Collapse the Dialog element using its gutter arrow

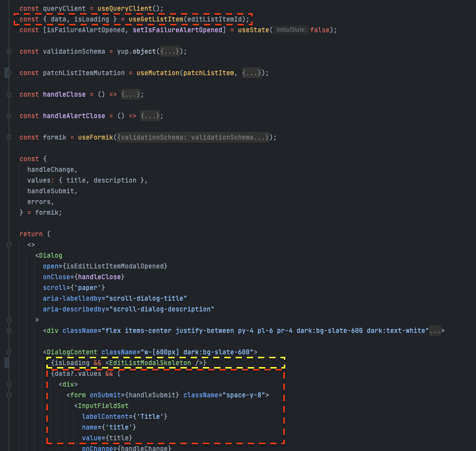[9, 320]
